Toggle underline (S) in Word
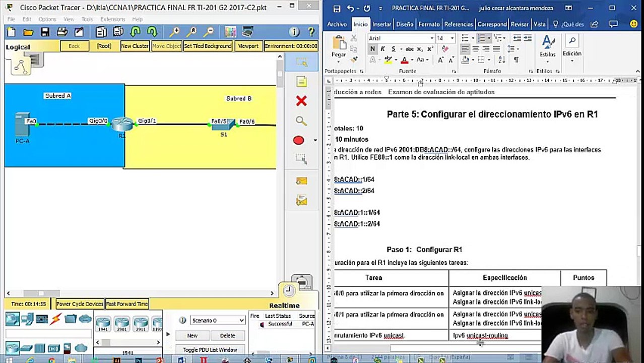This screenshot has height=363, width=644. [393, 49]
